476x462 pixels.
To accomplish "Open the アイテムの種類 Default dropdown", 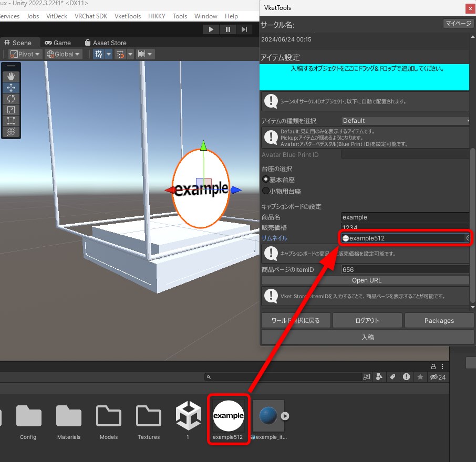I will coord(406,121).
